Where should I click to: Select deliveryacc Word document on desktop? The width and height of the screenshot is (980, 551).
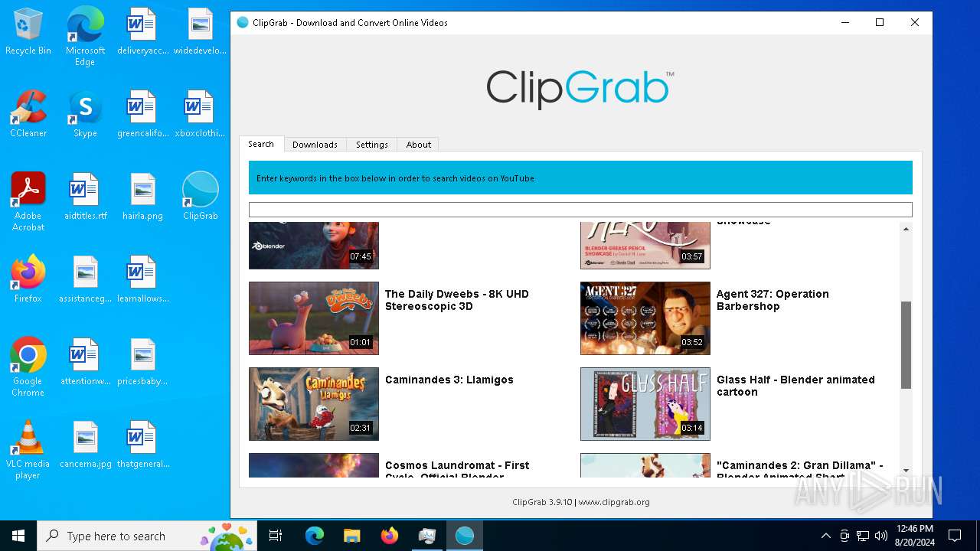coord(142,31)
